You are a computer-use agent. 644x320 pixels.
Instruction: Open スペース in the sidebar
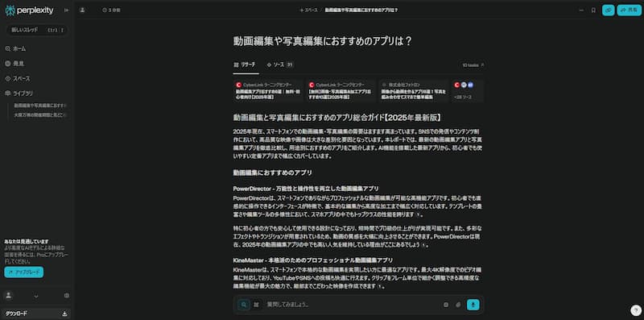[x=18, y=78]
